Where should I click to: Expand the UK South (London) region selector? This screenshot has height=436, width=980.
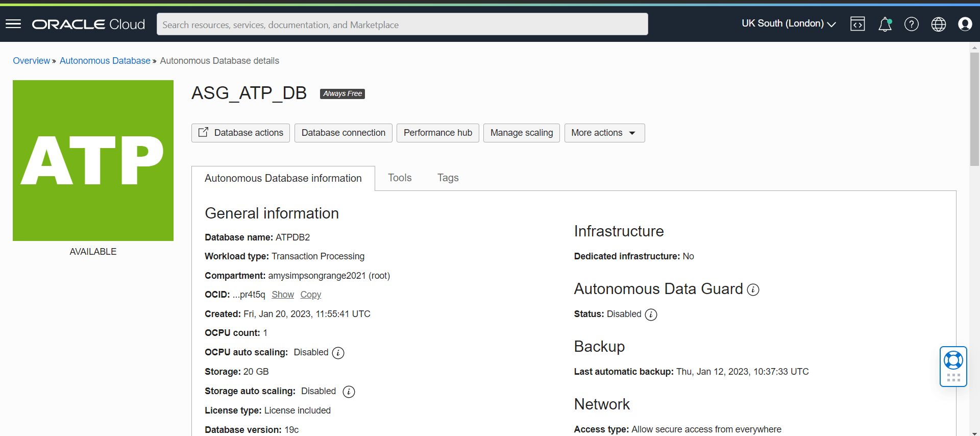pyautogui.click(x=789, y=23)
